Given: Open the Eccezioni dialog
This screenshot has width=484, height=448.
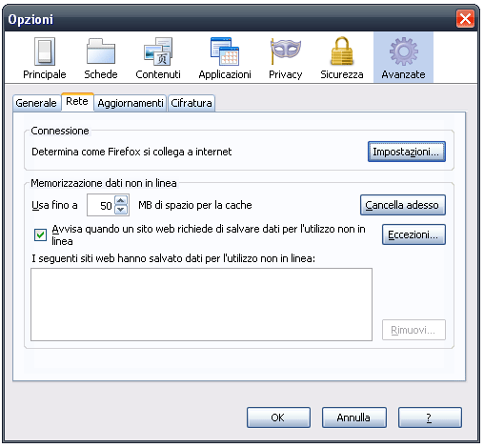Looking at the screenshot, I should tap(413, 234).
